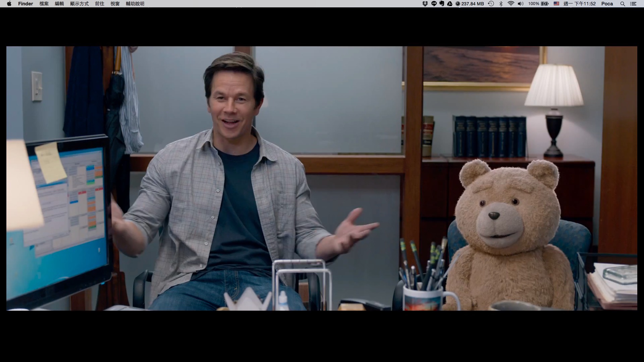The width and height of the screenshot is (644, 362).
Task: Click the Time Machine icon
Action: click(491, 4)
